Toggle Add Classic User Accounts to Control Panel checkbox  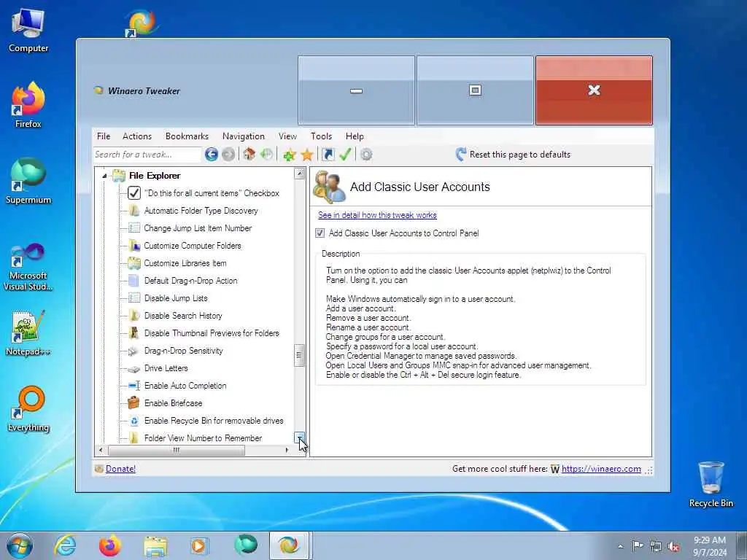coord(320,233)
